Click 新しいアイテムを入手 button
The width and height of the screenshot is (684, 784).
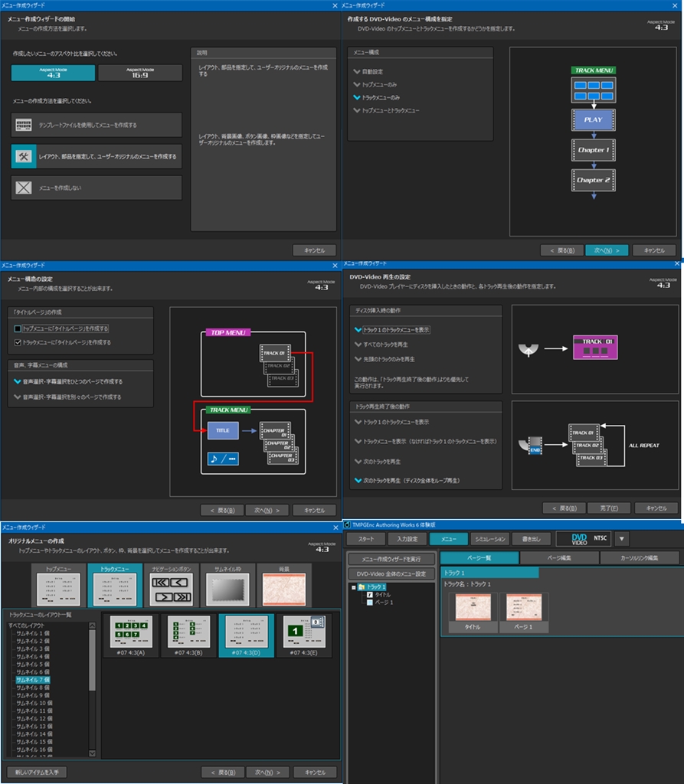coord(37,773)
